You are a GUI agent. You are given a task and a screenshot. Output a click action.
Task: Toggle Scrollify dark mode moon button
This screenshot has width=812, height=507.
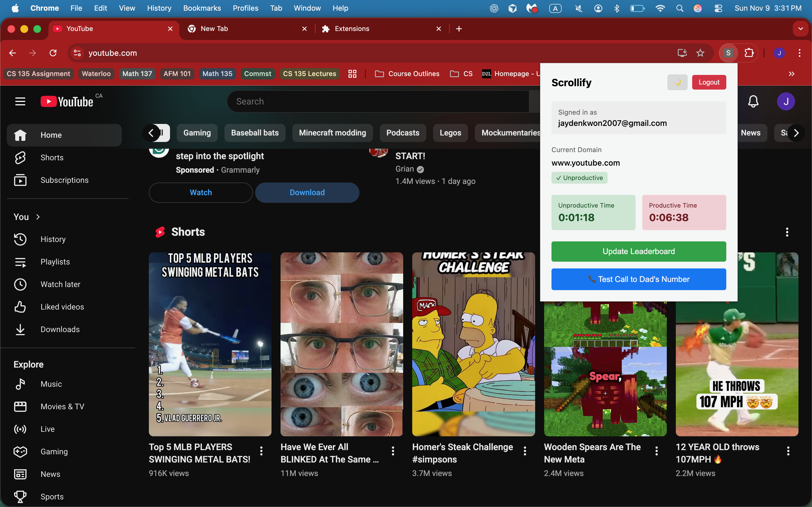[x=677, y=82]
